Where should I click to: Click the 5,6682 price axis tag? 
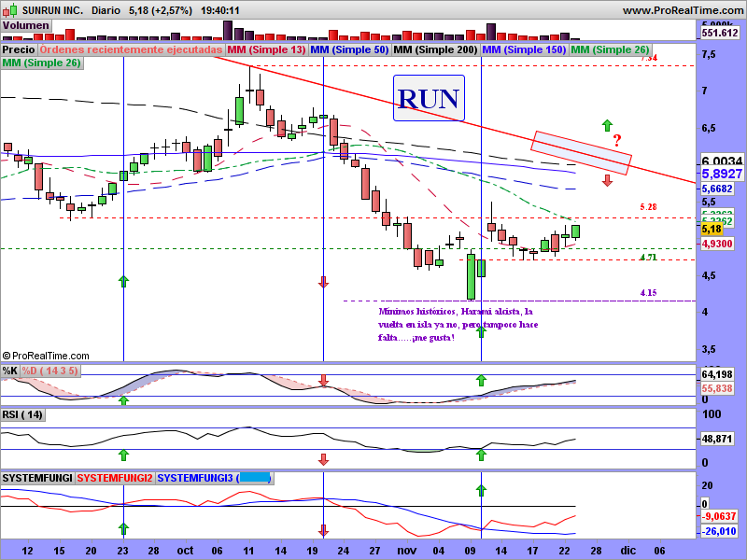(716, 189)
